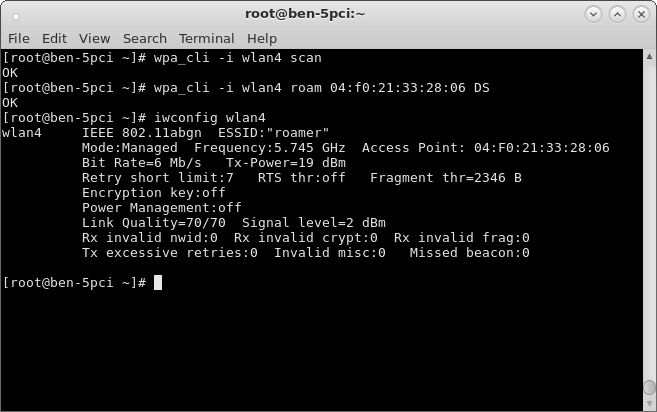Image resolution: width=657 pixels, height=412 pixels.
Task: Open the Help menu
Action: tap(262, 39)
